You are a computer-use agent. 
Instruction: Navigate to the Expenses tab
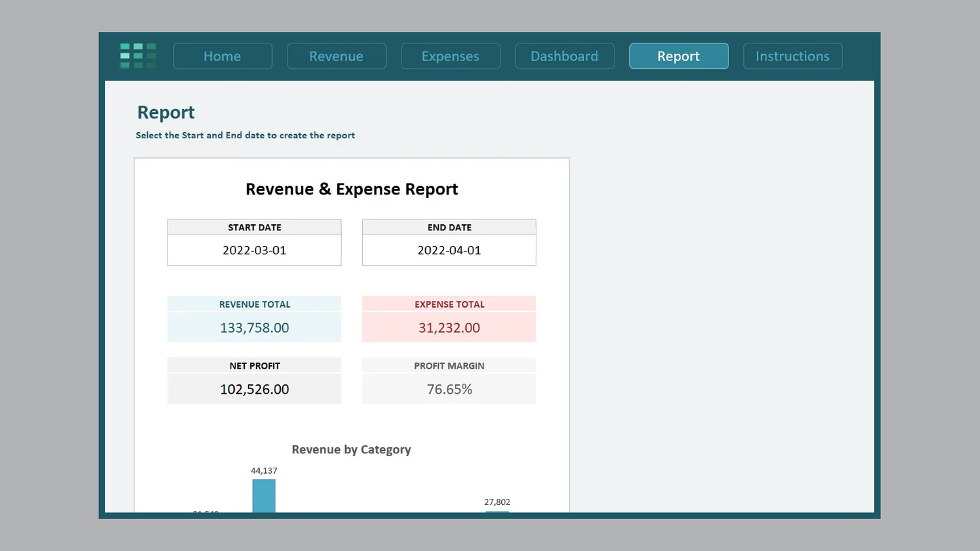(450, 56)
